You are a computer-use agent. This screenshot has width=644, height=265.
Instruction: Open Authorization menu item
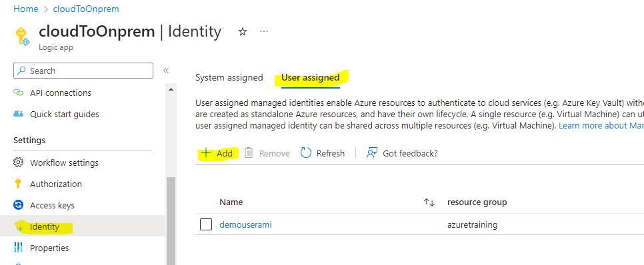pos(56,184)
